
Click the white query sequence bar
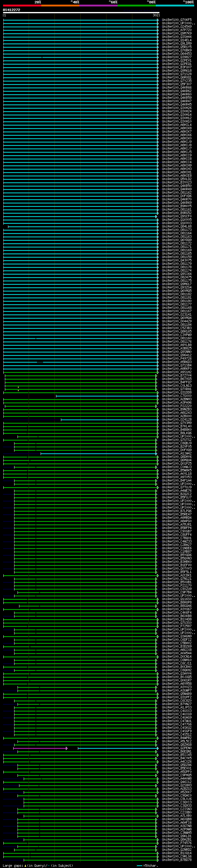[x=81, y=12]
